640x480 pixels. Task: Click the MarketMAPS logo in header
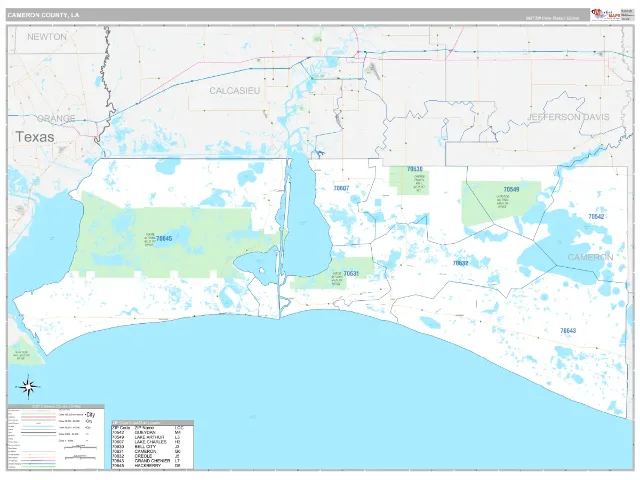[606, 14]
